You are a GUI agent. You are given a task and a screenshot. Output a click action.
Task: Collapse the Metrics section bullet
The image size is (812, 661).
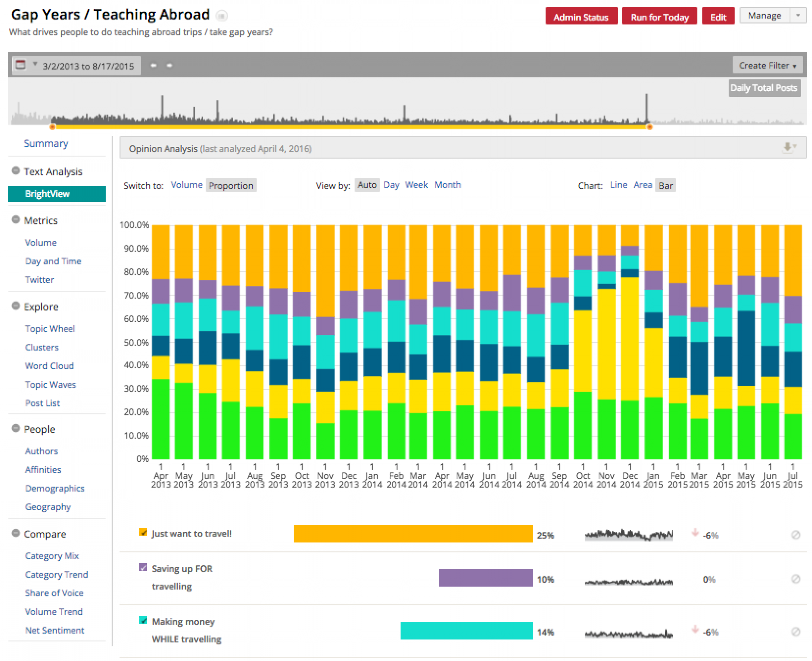(16, 219)
